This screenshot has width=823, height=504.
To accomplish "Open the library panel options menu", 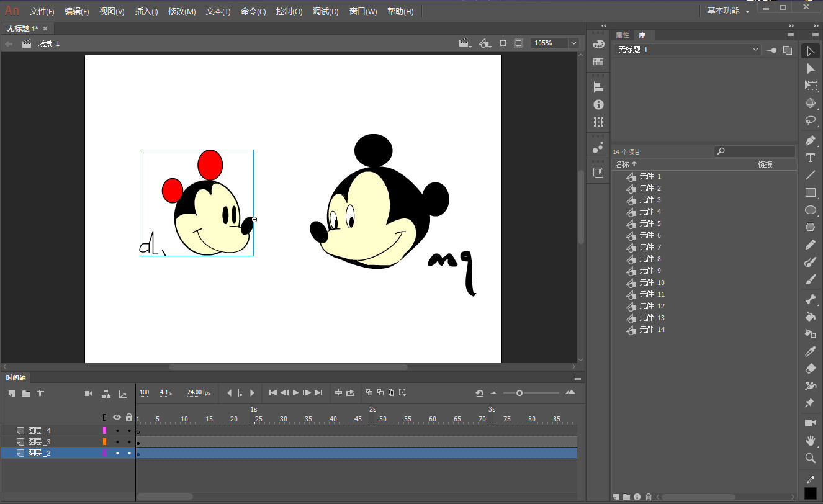I will 791,35.
